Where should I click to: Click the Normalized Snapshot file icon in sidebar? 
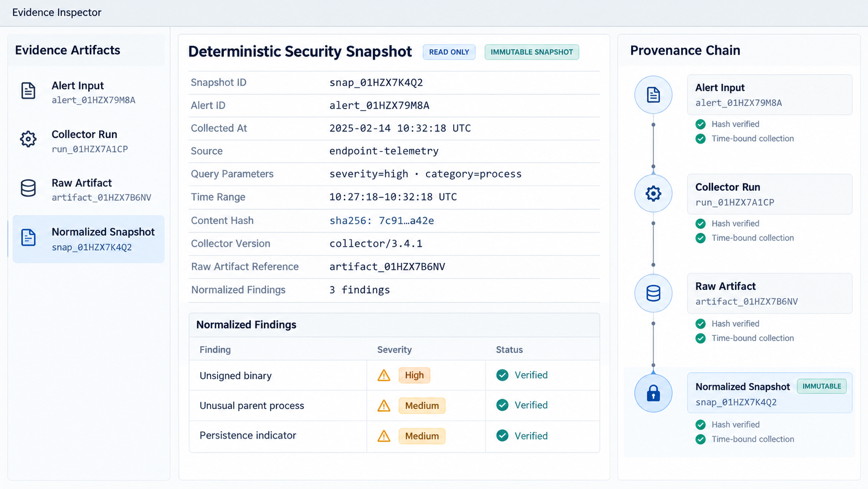[x=28, y=237]
